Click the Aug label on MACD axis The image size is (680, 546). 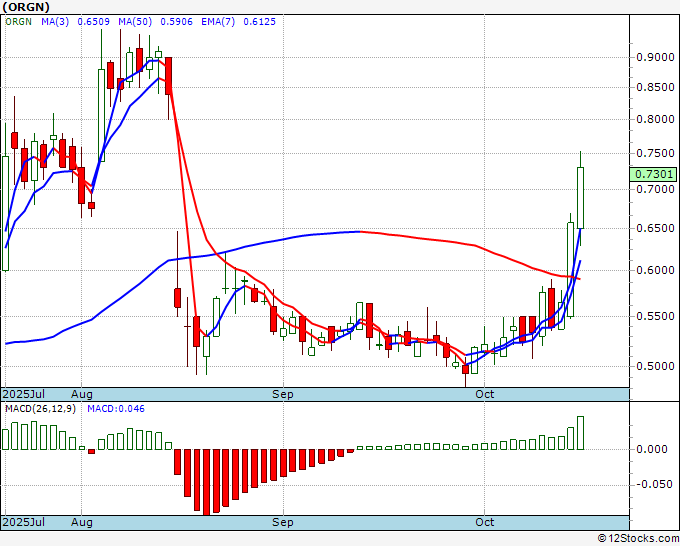82,522
